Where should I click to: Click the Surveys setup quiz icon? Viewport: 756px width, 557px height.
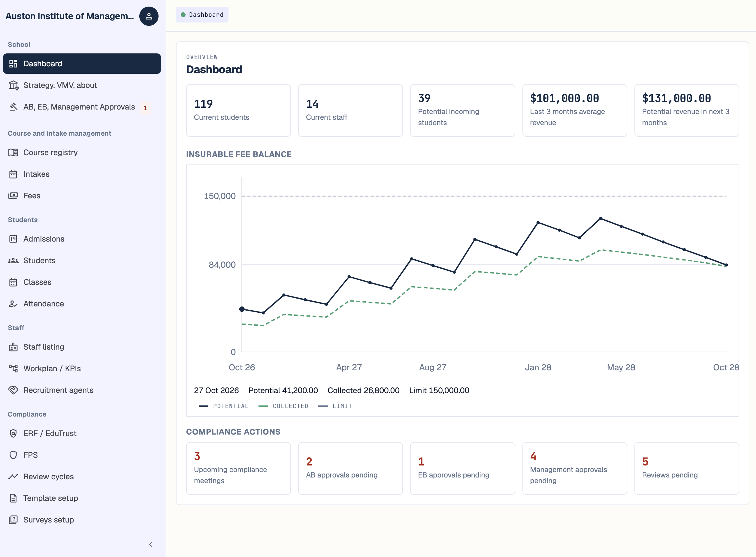point(13,519)
